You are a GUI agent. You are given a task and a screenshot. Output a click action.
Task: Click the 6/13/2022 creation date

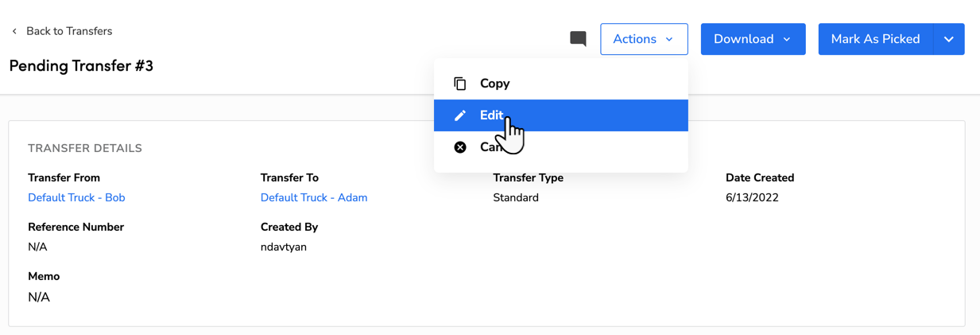[752, 197]
